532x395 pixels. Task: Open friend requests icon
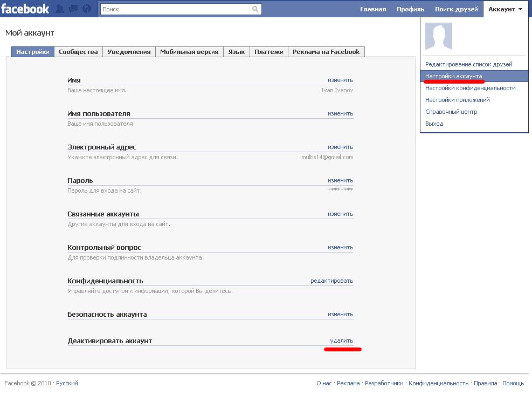(61, 8)
